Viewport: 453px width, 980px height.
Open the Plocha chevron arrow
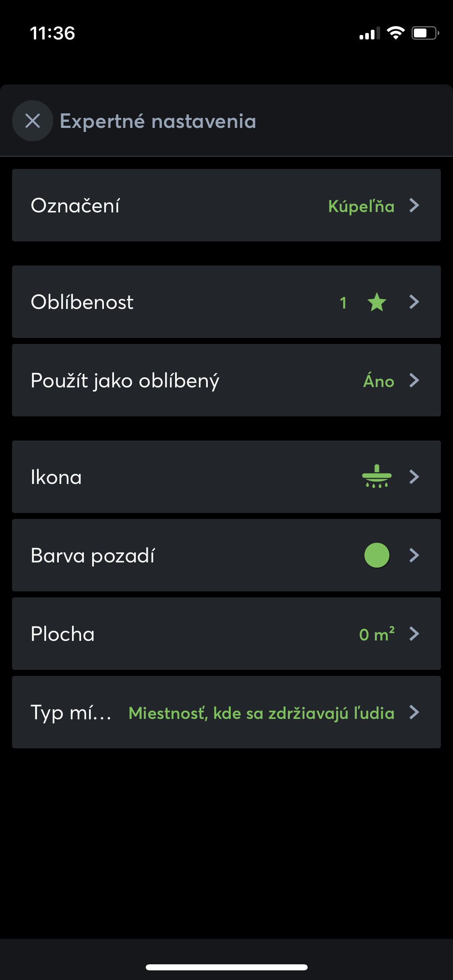(414, 634)
